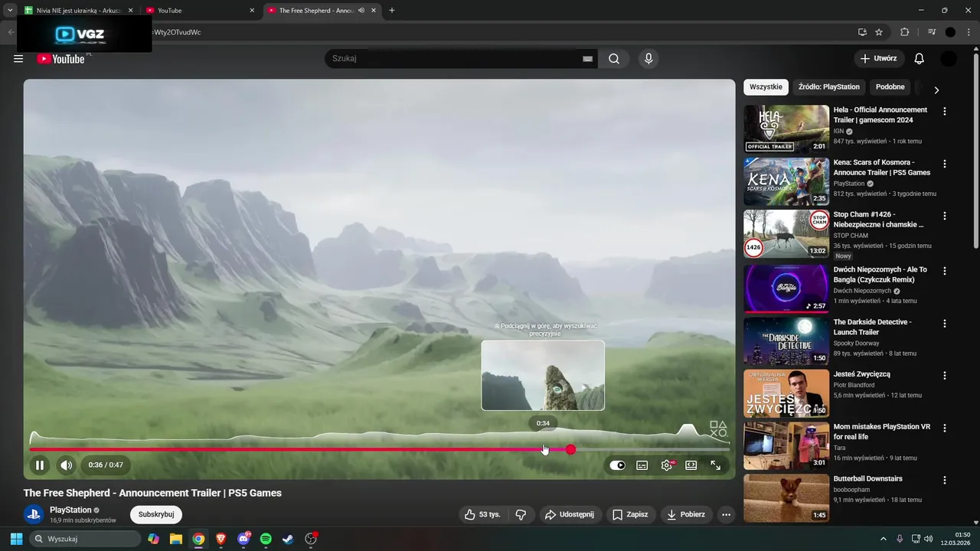Expand the tab search dropdown arrow
Viewport: 980px width, 551px height.
click(10, 11)
